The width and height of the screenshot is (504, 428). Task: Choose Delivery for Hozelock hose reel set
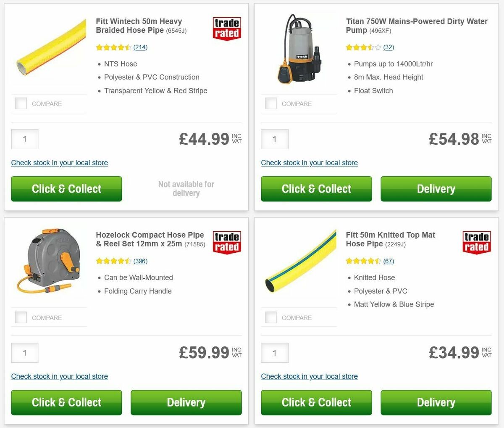click(x=186, y=402)
